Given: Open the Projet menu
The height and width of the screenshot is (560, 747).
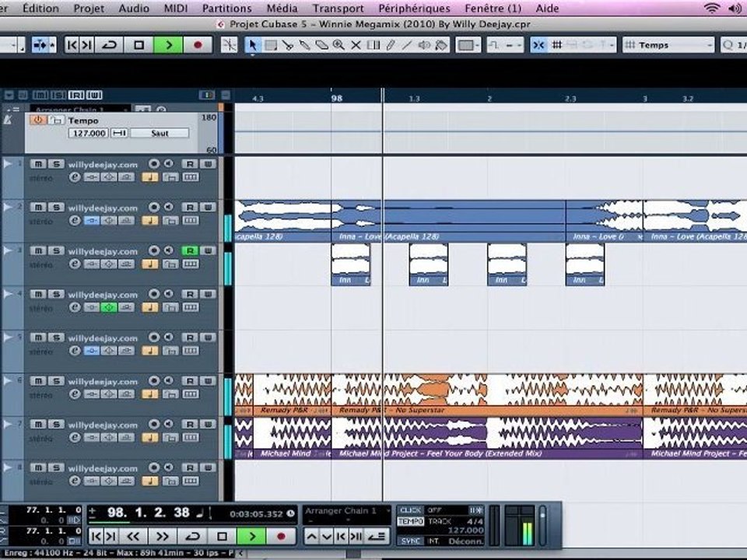Looking at the screenshot, I should tap(89, 8).
